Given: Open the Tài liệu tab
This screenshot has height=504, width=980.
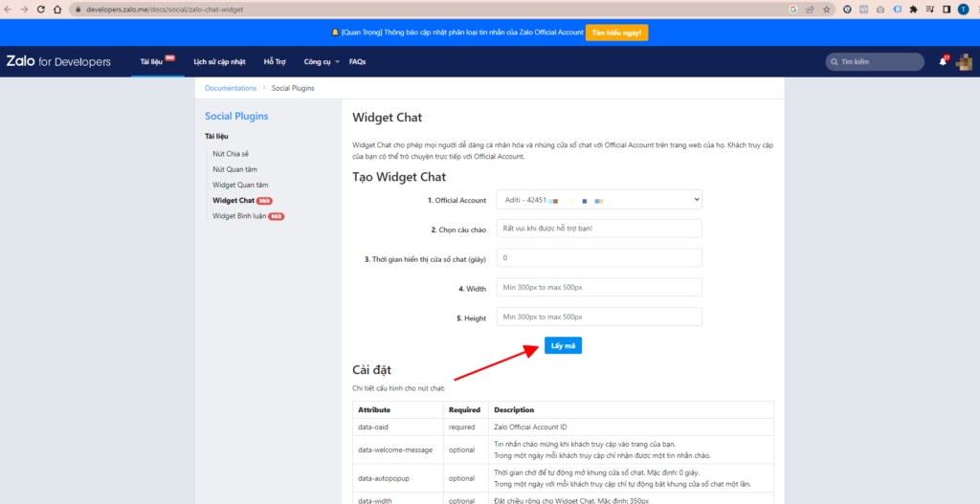Looking at the screenshot, I should [x=153, y=62].
